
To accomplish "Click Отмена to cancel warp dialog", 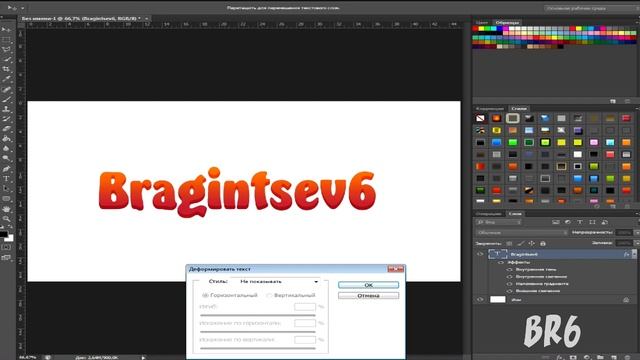I will [368, 296].
